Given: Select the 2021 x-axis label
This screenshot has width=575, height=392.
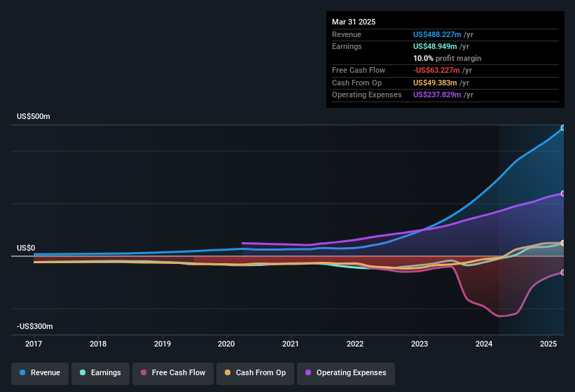Looking at the screenshot, I should pyautogui.click(x=291, y=344).
